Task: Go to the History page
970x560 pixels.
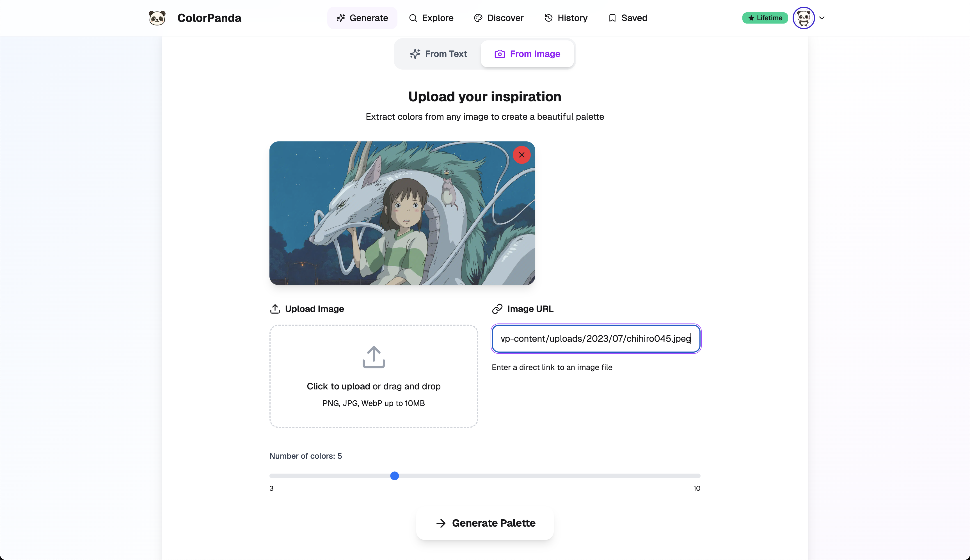Action: pyautogui.click(x=566, y=18)
